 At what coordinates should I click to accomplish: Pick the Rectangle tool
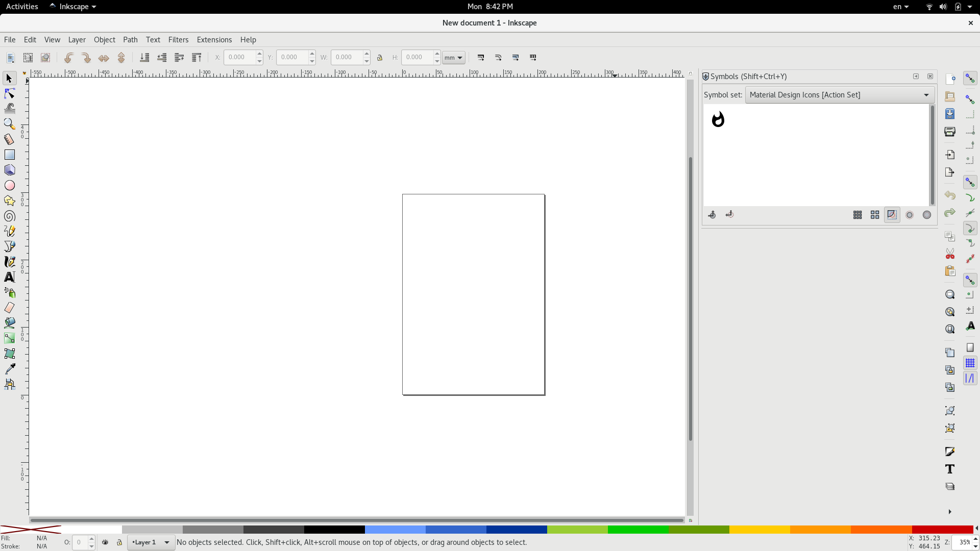9,155
